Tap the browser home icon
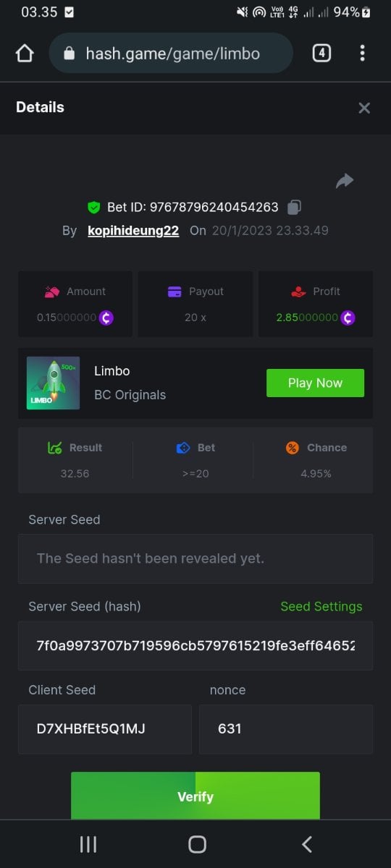 [x=25, y=54]
